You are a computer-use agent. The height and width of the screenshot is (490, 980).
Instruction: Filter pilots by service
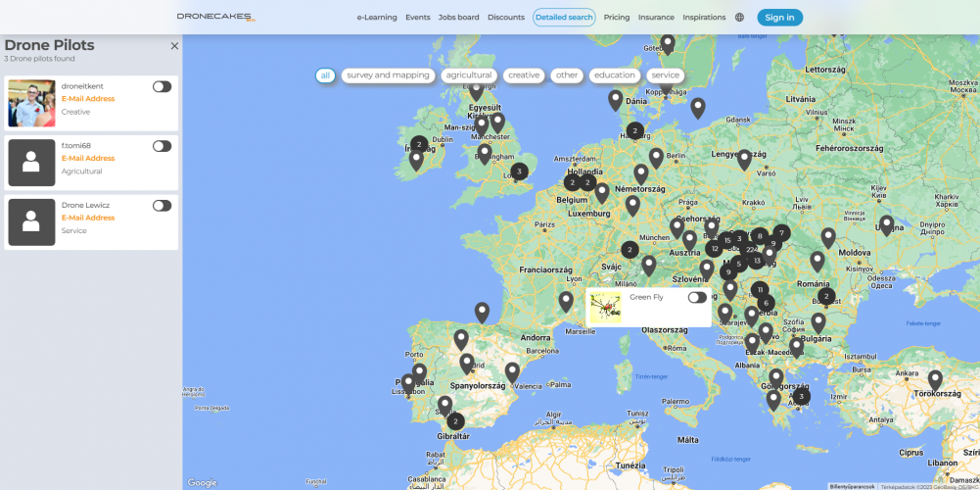[x=665, y=75]
